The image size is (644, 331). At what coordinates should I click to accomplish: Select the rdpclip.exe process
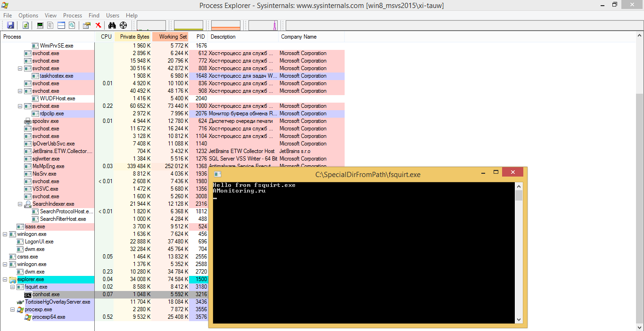pos(52,113)
